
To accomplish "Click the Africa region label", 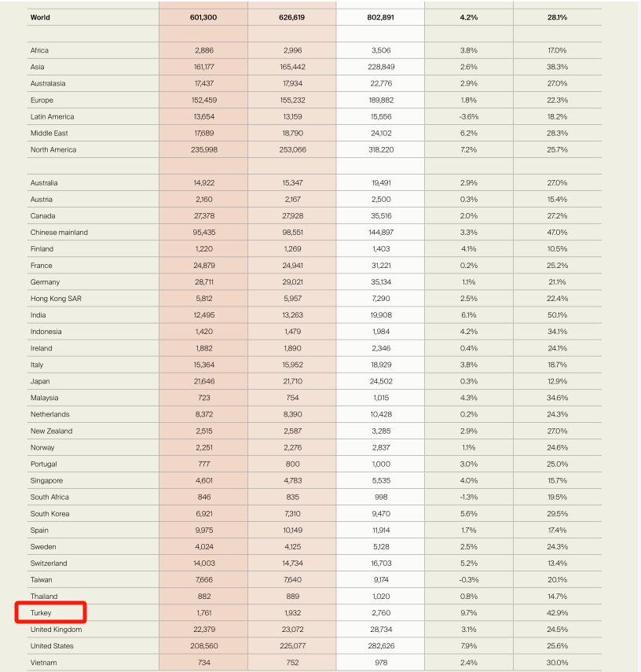I will pyautogui.click(x=39, y=50).
